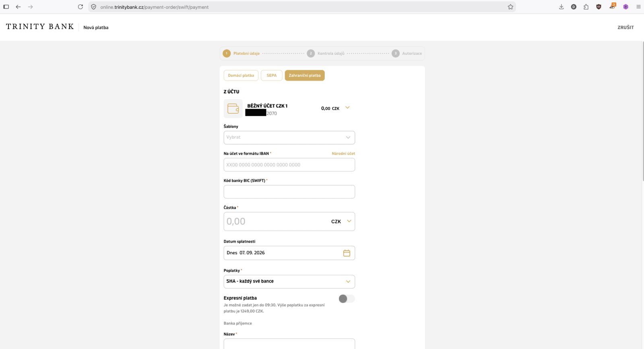Open the calendar date picker icon
The image size is (644, 349).
347,253
